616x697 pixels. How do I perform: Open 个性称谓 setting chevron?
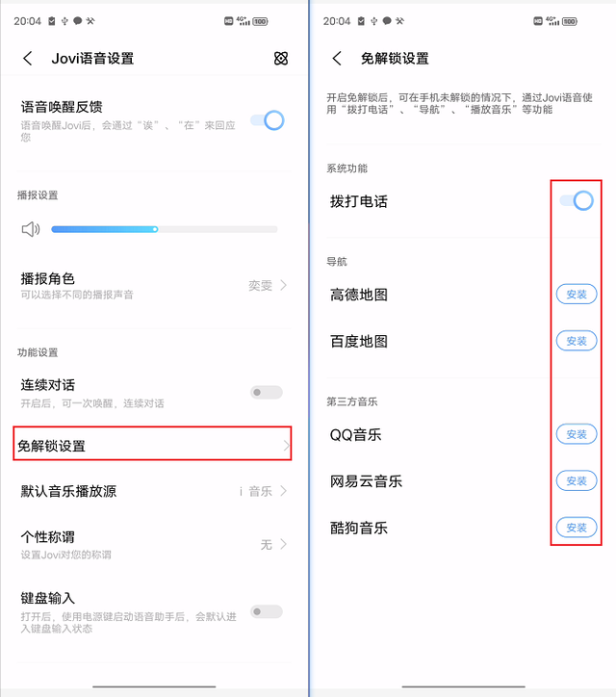[x=284, y=544]
